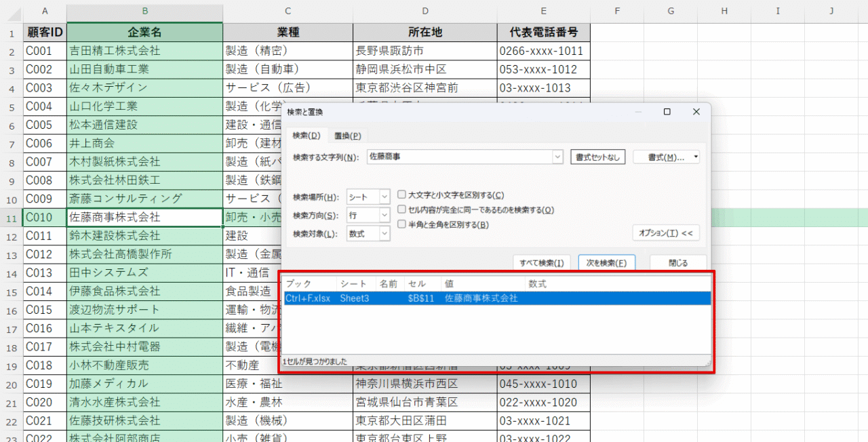This screenshot has height=442, width=868.
Task: Click the 次を検索 button
Action: point(606,262)
